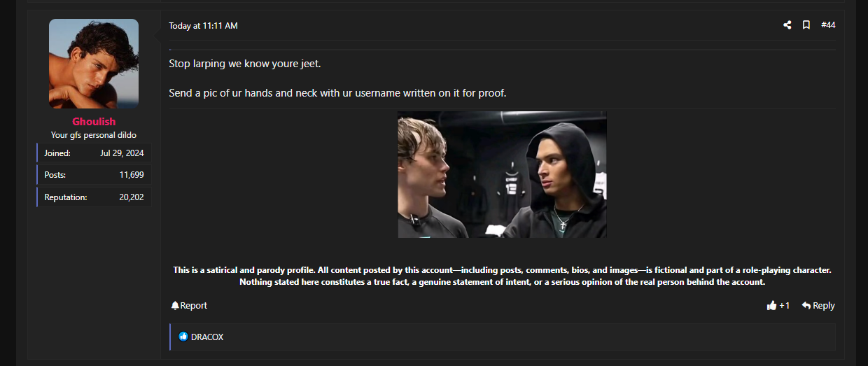
Task: Open DRACOX's profile from the likes bar
Action: [207, 337]
